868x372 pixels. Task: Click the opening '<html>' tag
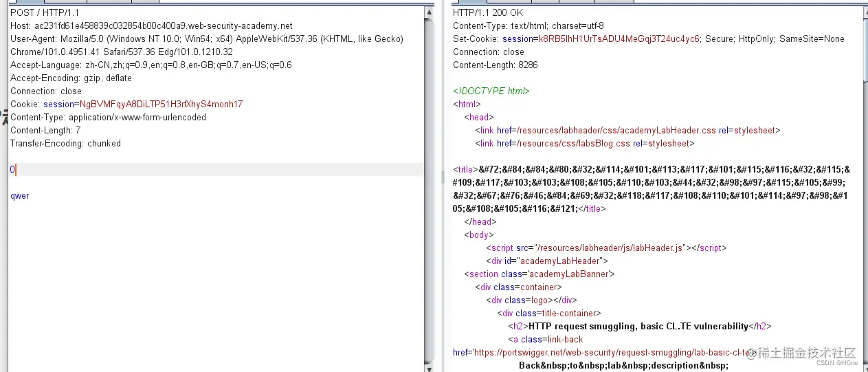pos(467,105)
